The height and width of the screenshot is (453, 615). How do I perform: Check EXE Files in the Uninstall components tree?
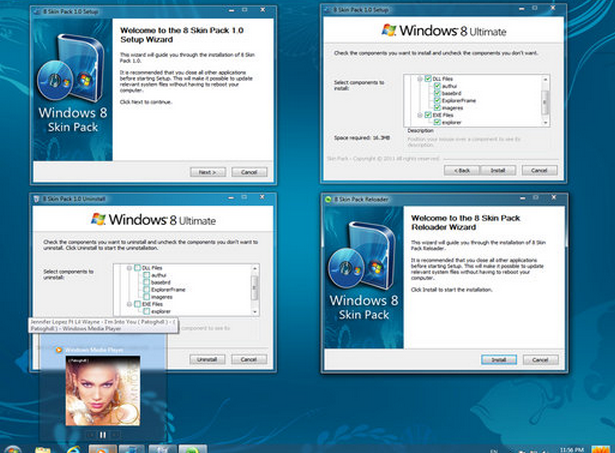coord(137,304)
